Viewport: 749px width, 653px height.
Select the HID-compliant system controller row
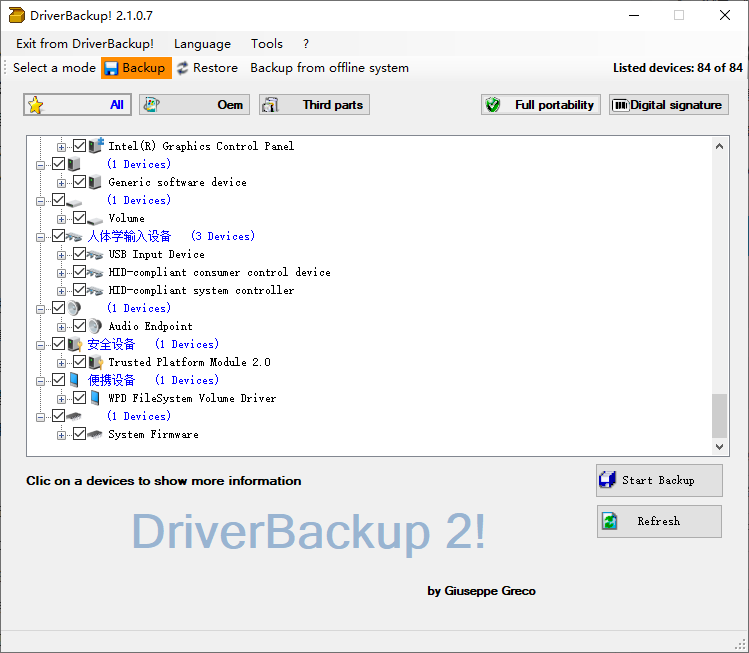pyautogui.click(x=201, y=290)
